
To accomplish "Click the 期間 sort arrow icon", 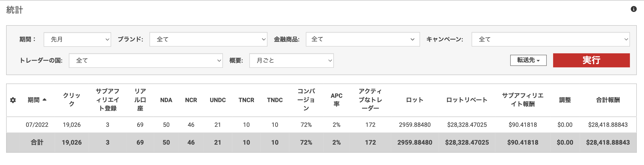I will pos(45,100).
